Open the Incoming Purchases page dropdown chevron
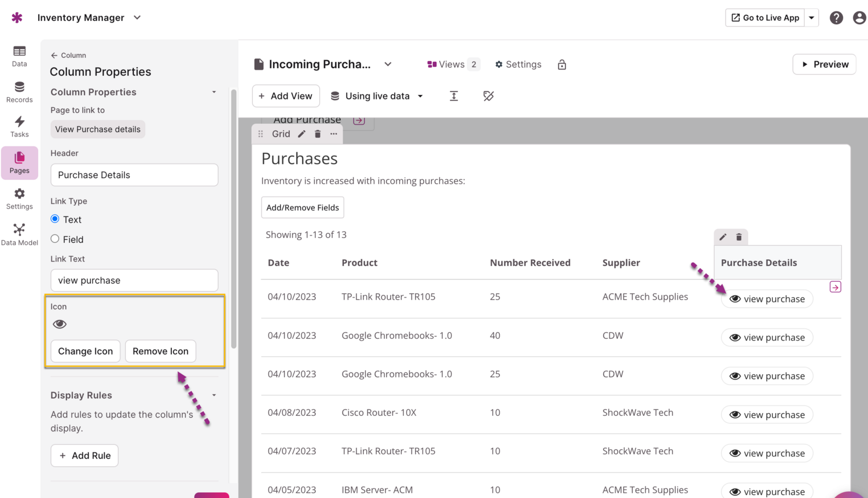The height and width of the screenshot is (498, 868). 388,64
